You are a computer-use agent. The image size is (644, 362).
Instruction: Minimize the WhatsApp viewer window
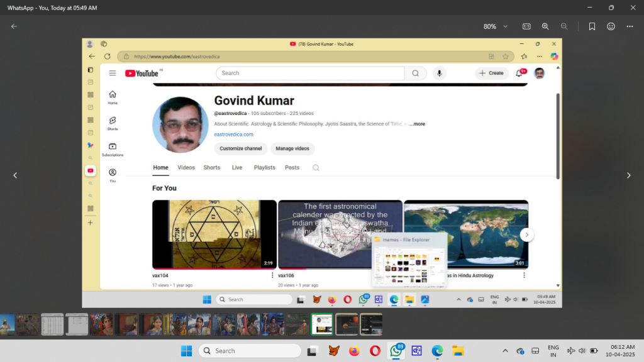point(589,8)
